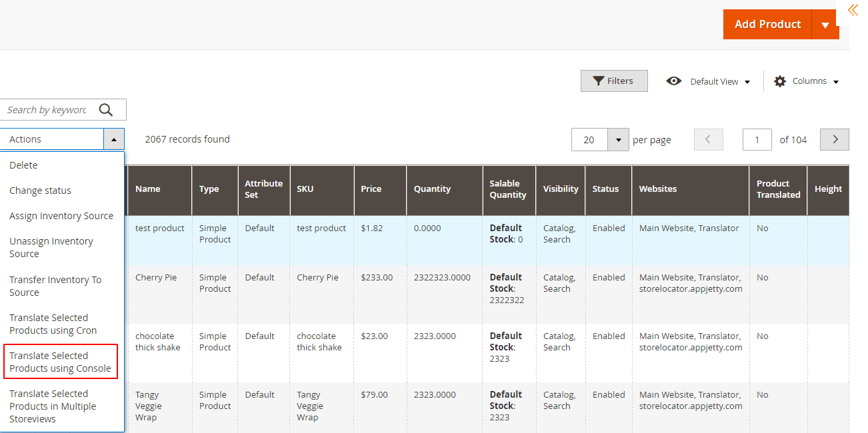Select Delete from Actions menu
The width and height of the screenshot is (868, 433).
(23, 165)
